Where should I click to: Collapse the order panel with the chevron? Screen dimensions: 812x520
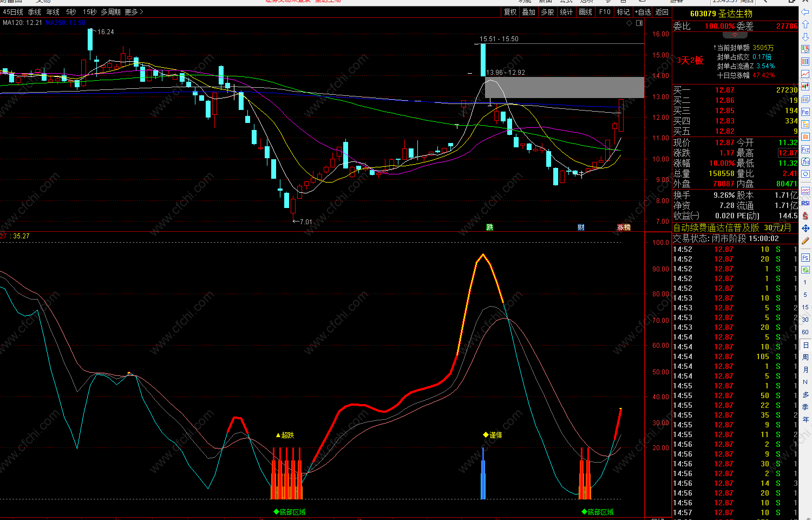[735, 35]
